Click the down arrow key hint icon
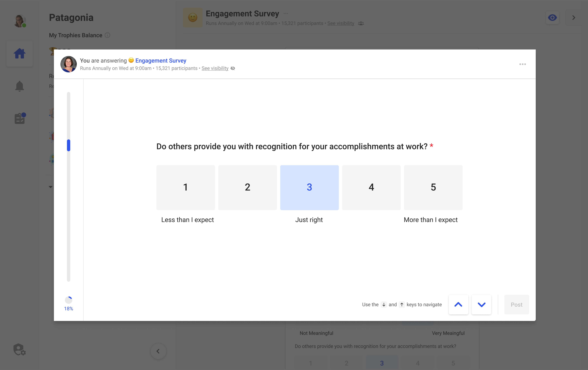Viewport: 588px width, 370px height. pyautogui.click(x=384, y=304)
